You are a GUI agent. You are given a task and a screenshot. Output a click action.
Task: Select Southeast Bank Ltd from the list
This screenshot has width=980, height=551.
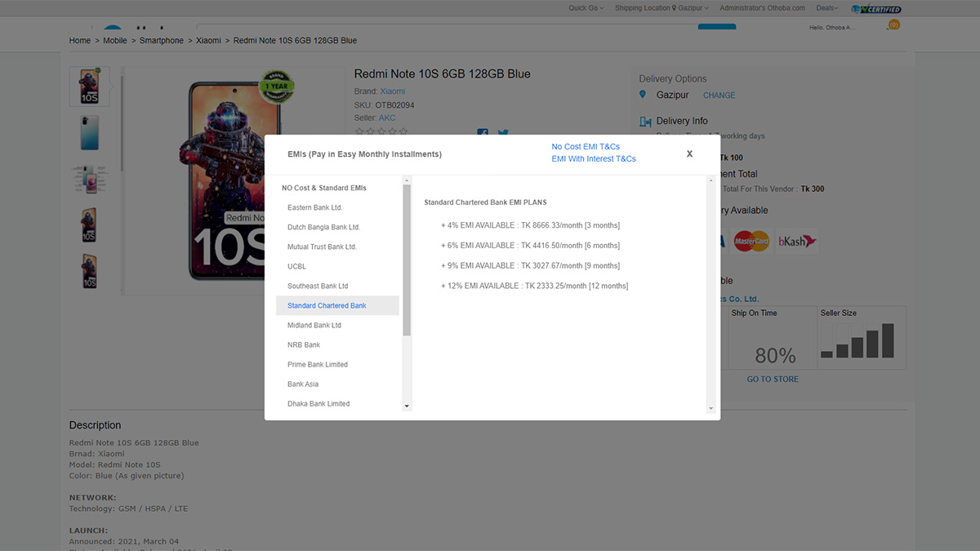[318, 287]
